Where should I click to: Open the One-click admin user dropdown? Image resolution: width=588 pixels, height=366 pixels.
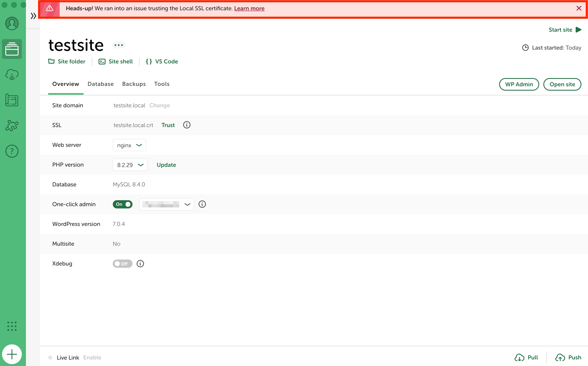[167, 204]
